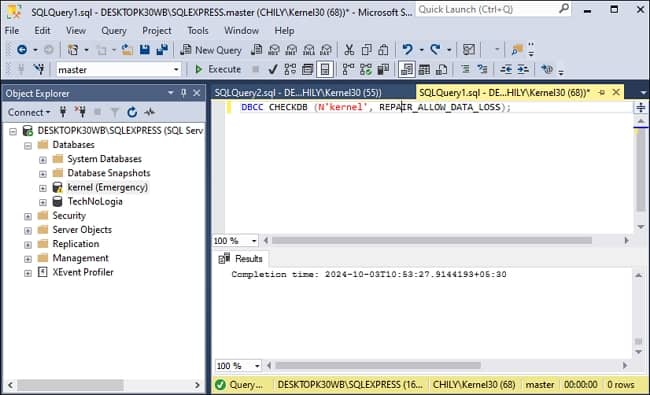Click the New Query button
650x395 pixels.
point(211,50)
